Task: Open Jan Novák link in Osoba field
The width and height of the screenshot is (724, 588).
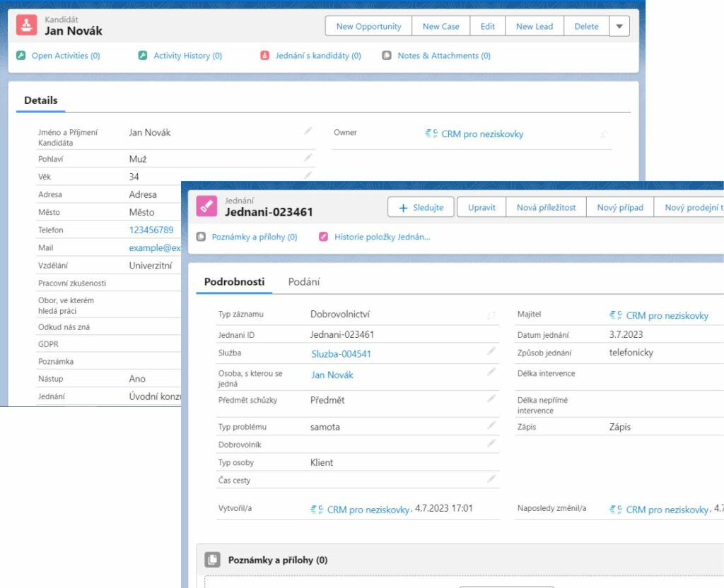Action: [332, 375]
